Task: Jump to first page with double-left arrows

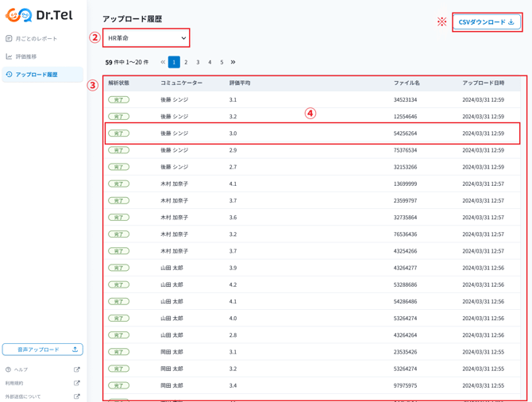Action: (163, 62)
